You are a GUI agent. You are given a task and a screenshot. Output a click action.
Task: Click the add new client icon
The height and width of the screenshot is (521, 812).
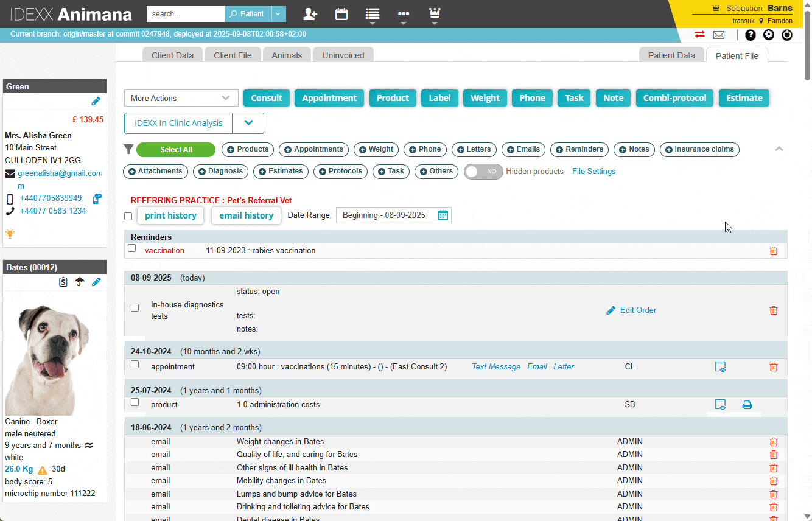click(310, 14)
